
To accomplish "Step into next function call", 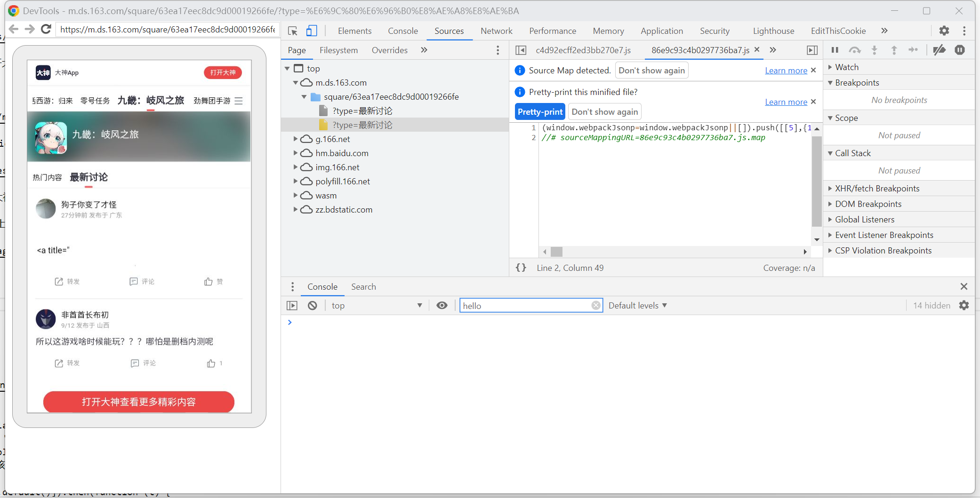I will [x=875, y=50].
